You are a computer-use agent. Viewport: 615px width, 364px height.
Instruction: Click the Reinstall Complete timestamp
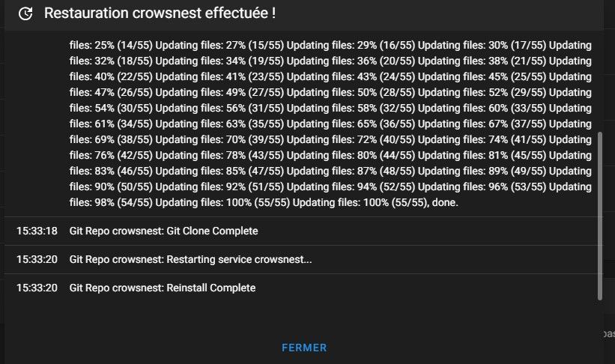pos(37,288)
